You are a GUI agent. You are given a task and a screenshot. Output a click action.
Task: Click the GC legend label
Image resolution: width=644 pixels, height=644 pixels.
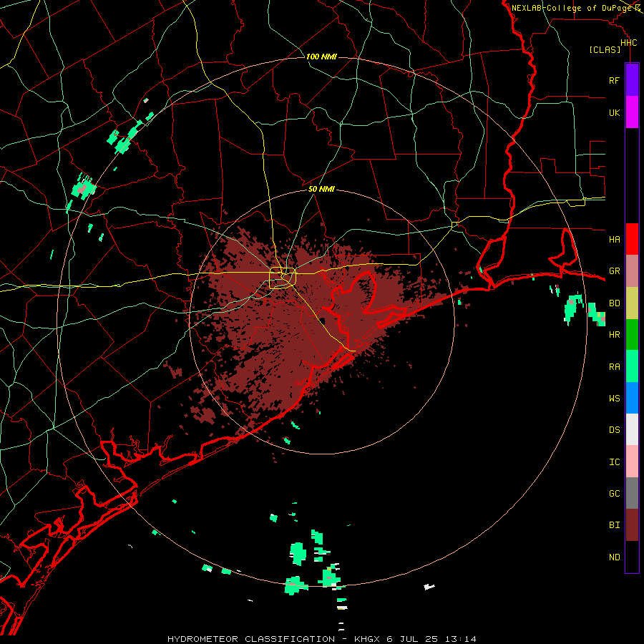coord(614,494)
